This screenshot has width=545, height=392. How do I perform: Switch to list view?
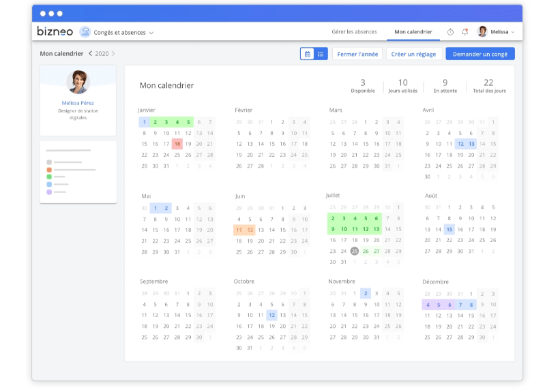click(x=321, y=54)
